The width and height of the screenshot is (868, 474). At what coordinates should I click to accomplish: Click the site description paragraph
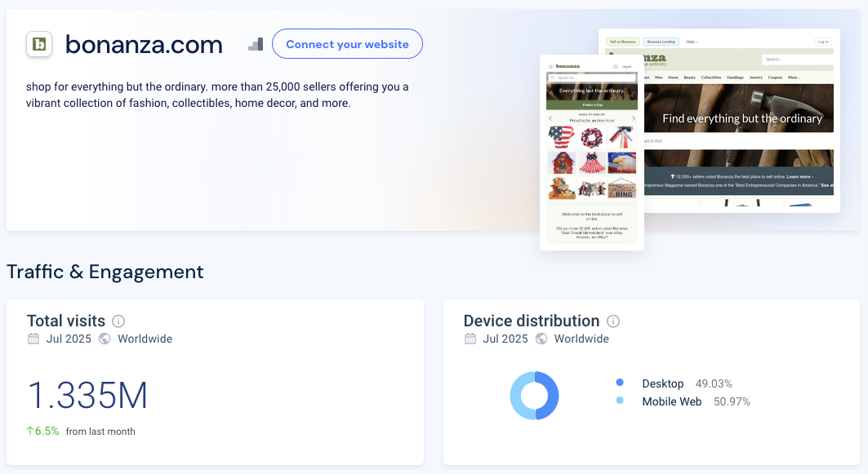(217, 95)
